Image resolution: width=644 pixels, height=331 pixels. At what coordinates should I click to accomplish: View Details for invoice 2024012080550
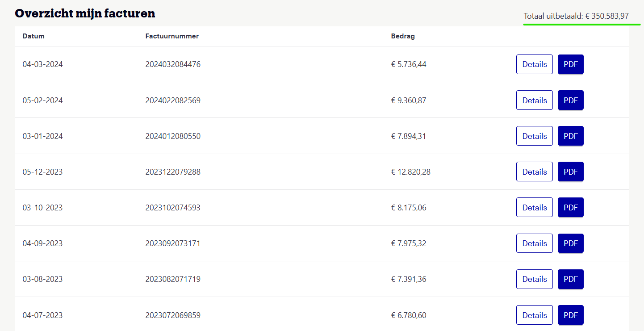[534, 136]
